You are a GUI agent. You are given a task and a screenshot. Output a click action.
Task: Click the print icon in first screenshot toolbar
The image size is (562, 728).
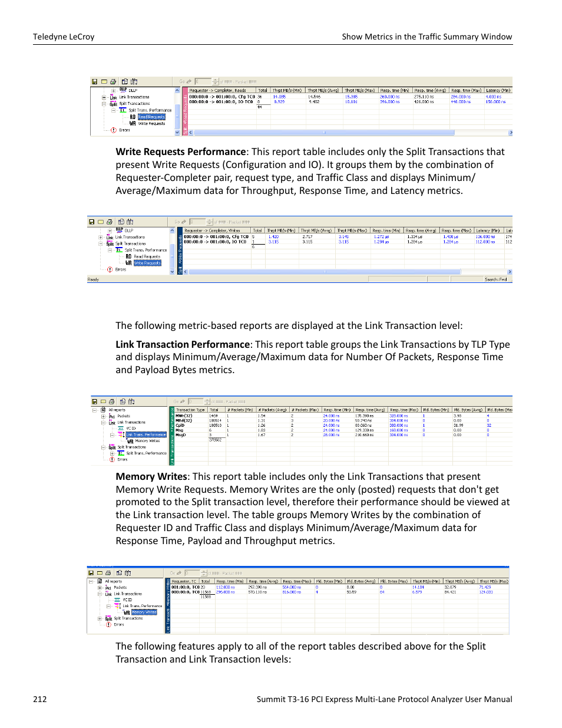pyautogui.click(x=113, y=82)
